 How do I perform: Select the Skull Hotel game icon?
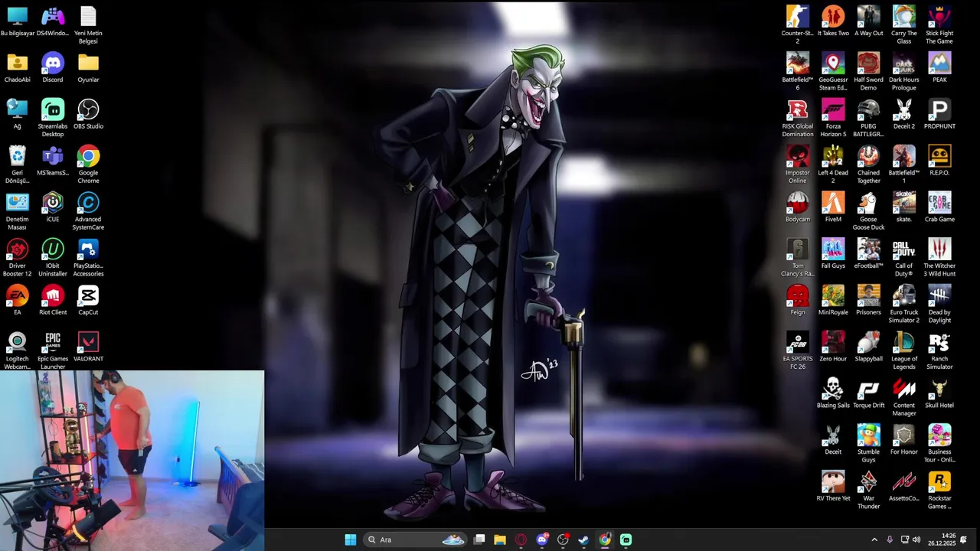[939, 394]
